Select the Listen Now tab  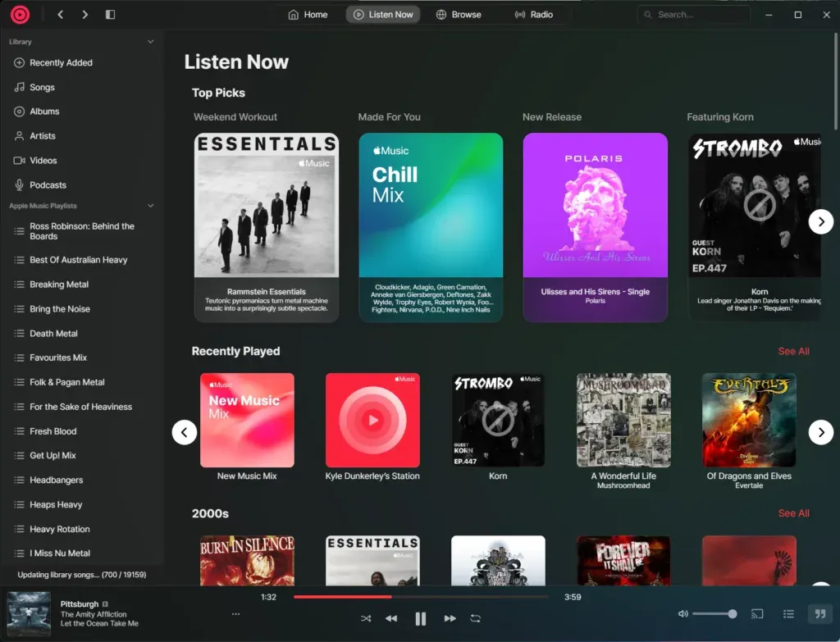[x=383, y=15]
